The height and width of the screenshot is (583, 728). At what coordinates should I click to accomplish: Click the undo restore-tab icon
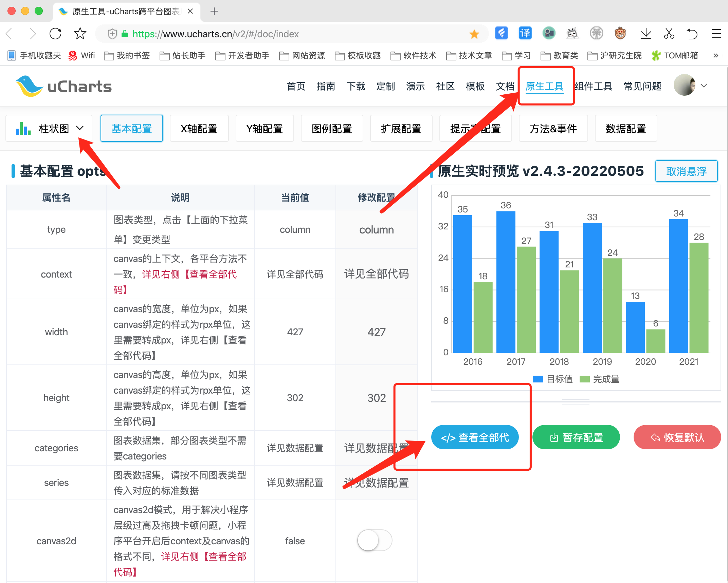tap(692, 34)
